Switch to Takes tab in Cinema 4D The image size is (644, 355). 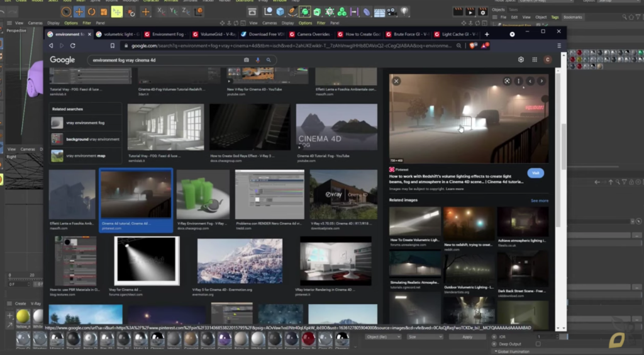(513, 9)
